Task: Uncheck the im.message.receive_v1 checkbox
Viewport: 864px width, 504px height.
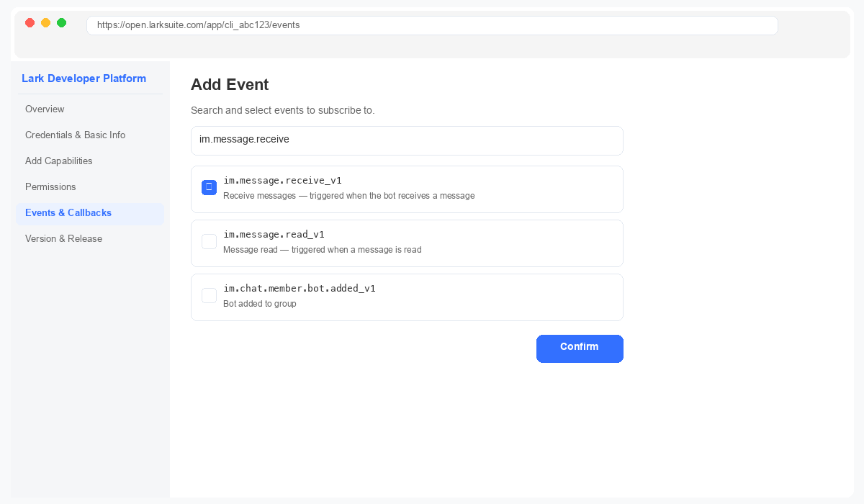Action: point(209,187)
